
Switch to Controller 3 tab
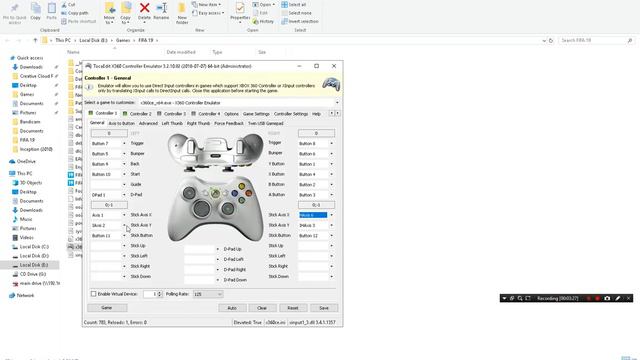click(x=171, y=114)
